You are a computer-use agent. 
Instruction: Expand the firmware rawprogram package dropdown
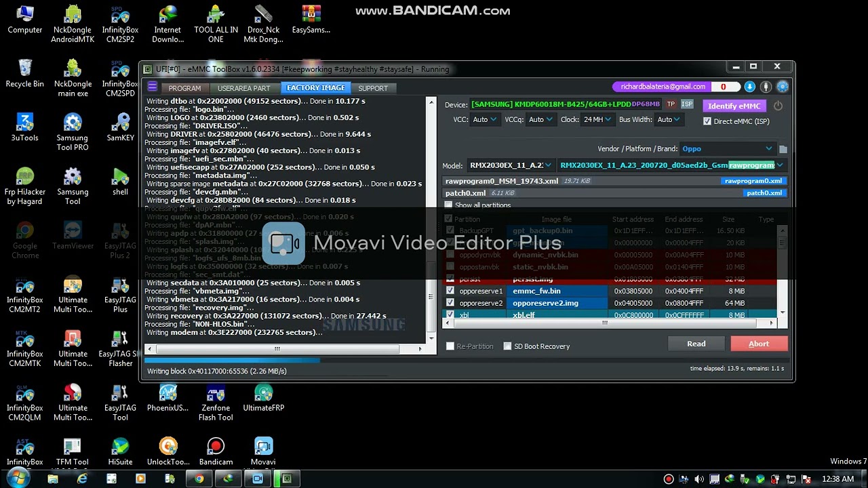click(x=671, y=165)
